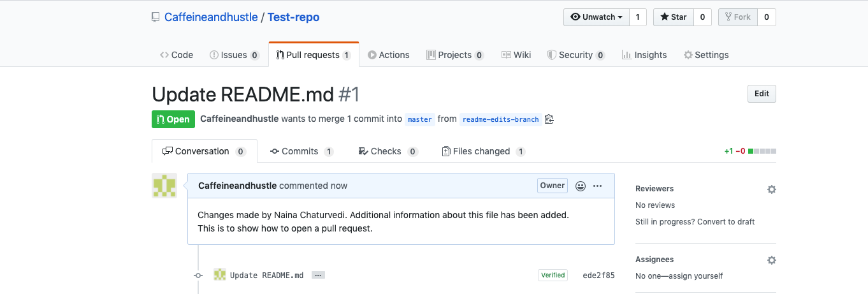This screenshot has width=868, height=294.
Task: Click the master branch label
Action: (420, 119)
